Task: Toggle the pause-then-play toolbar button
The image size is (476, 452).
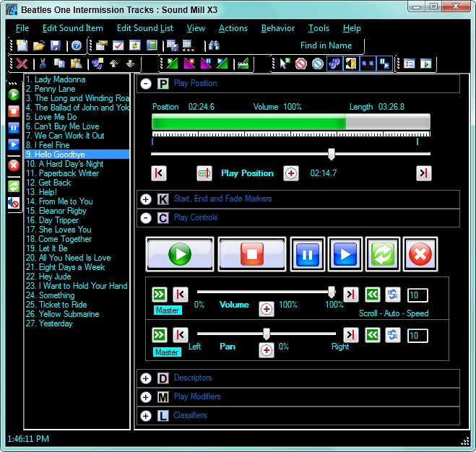Action: (384, 64)
